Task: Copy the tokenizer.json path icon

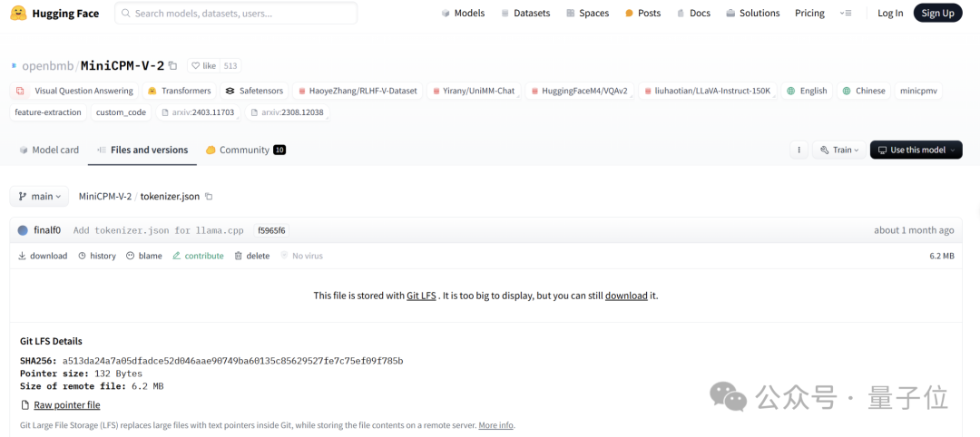Action: click(x=209, y=196)
